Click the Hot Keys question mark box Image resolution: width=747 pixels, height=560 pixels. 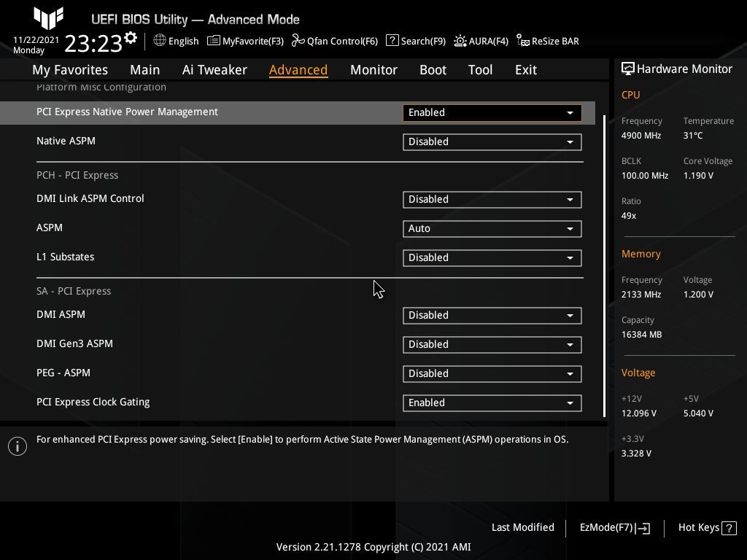(729, 528)
